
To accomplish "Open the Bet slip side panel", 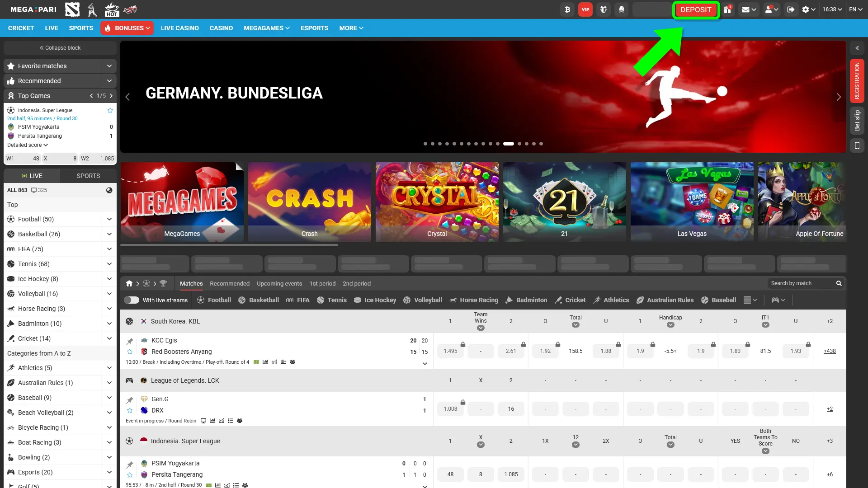I will coord(857,121).
